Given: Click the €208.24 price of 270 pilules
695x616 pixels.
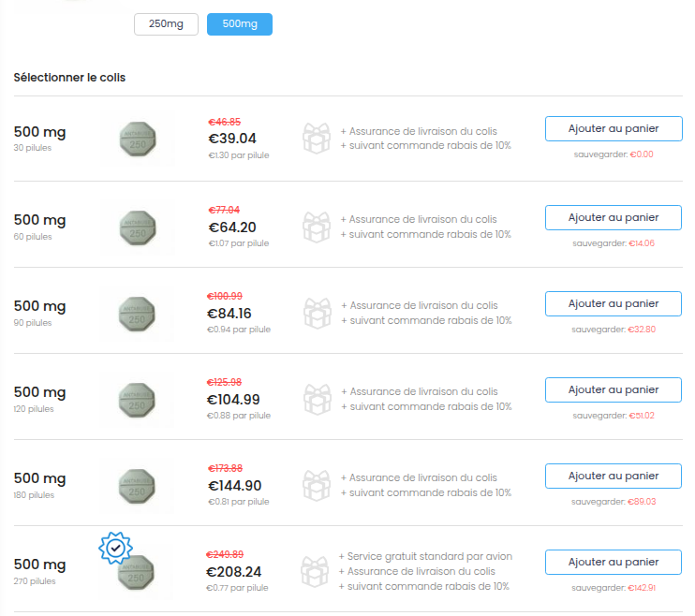Looking at the screenshot, I should [x=234, y=571].
